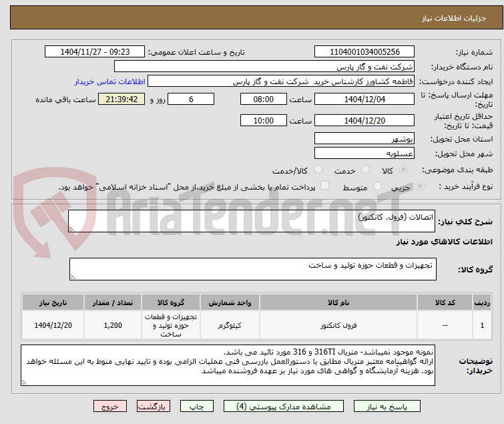Select the کالا radio button

click(x=403, y=170)
